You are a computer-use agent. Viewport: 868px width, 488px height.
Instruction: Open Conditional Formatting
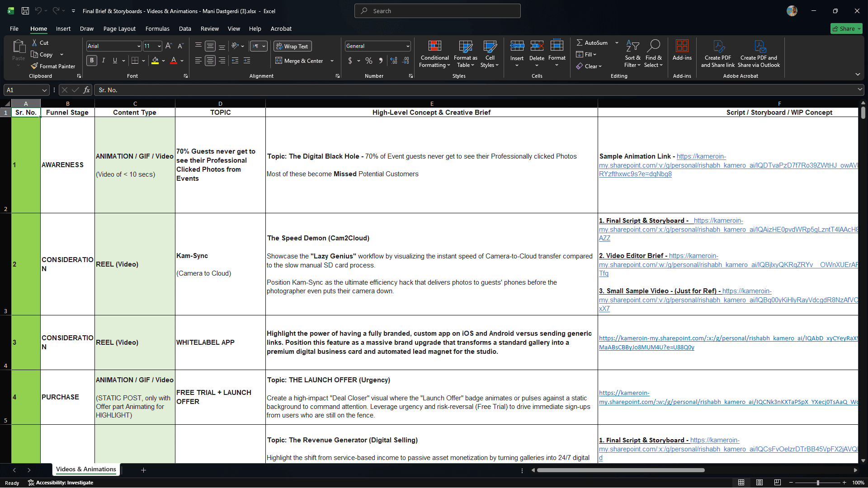[x=434, y=54]
